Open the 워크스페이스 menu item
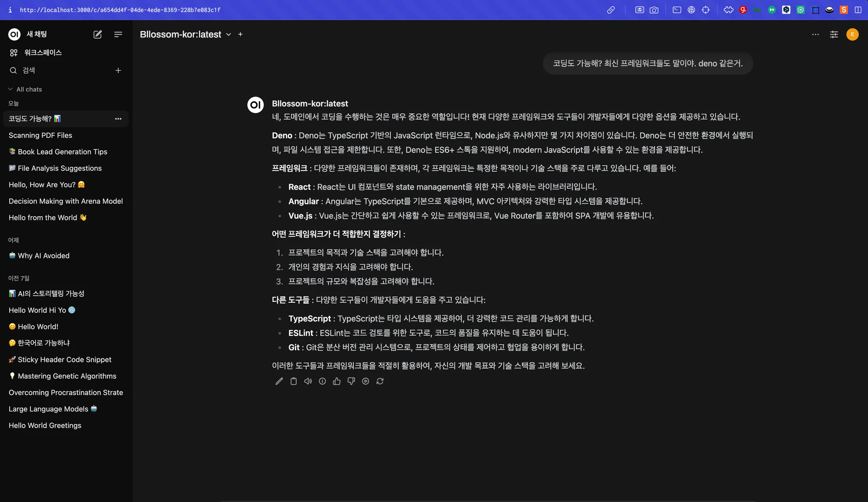The width and height of the screenshot is (868, 502). click(x=42, y=53)
